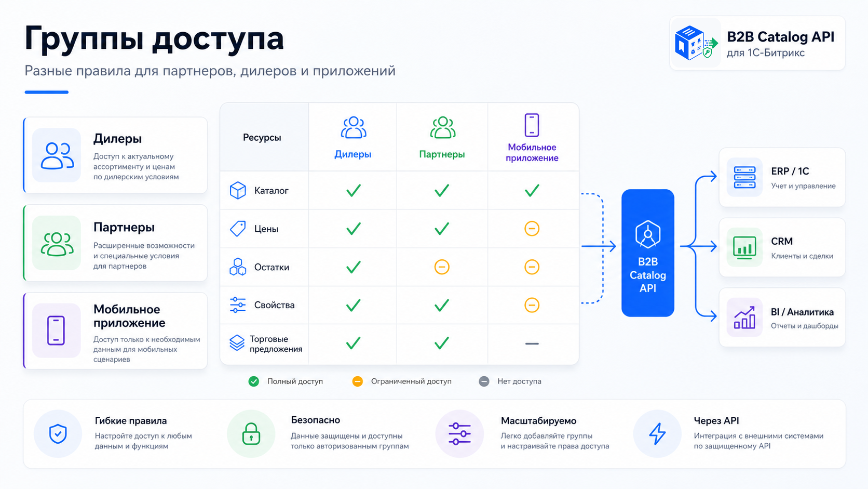The height and width of the screenshot is (489, 868).
Task: Click the Дилеры card title
Action: 117,139
